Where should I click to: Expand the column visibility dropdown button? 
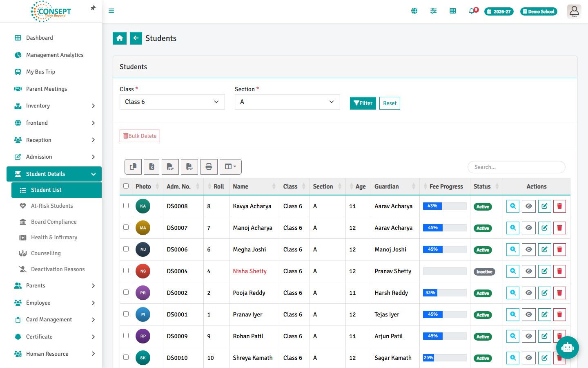pyautogui.click(x=231, y=167)
